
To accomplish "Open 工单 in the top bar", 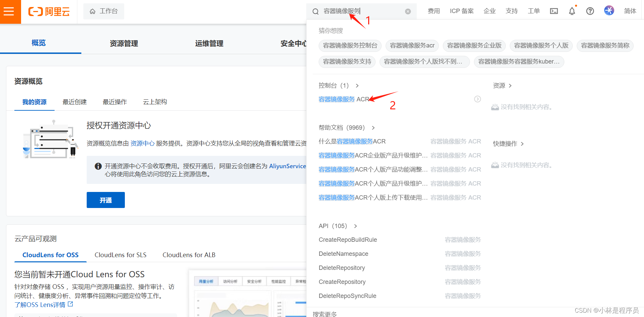I will tap(534, 11).
